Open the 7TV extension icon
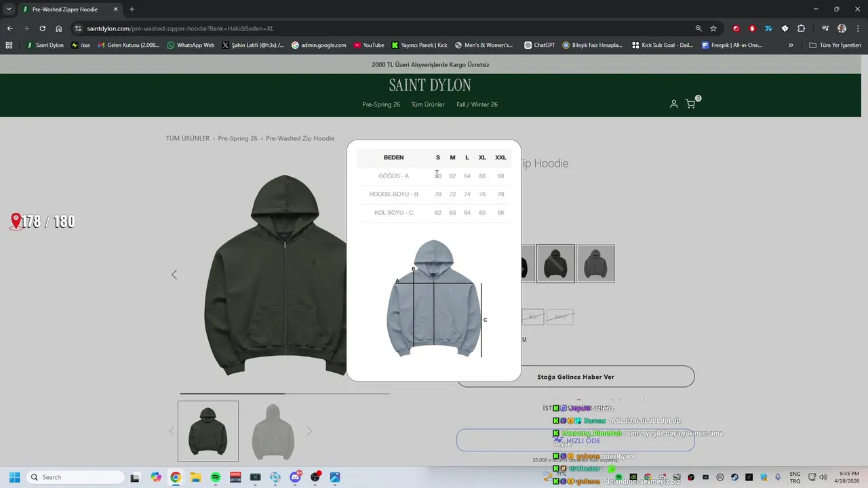868x488 pixels. (768, 28)
